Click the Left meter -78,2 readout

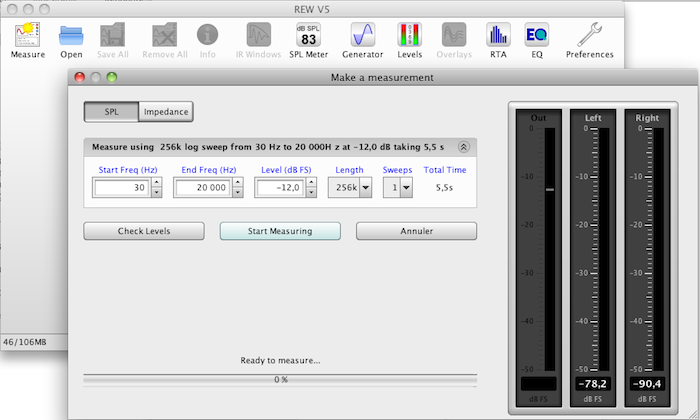tap(593, 384)
